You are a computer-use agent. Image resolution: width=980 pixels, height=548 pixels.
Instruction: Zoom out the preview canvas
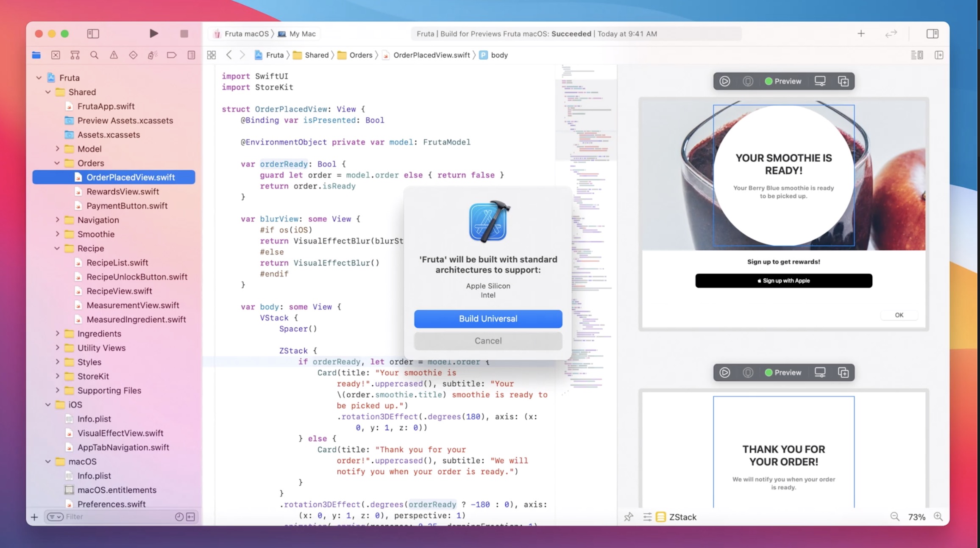(x=894, y=517)
